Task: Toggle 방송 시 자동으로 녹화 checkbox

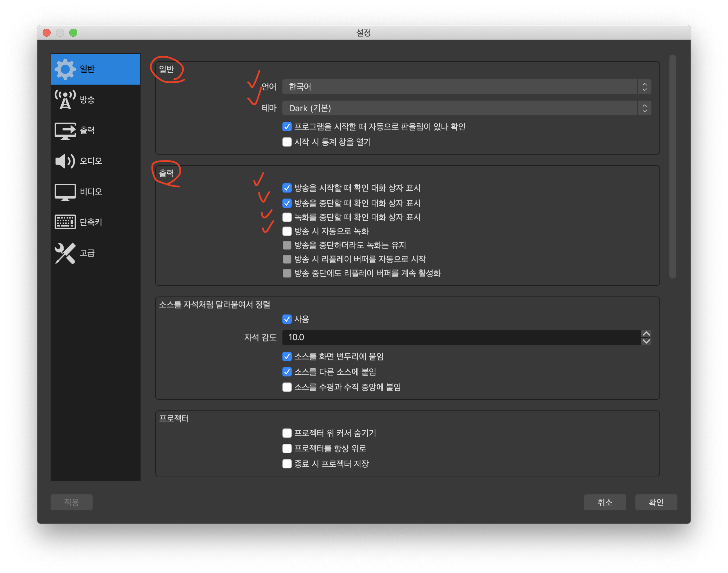Action: tap(287, 231)
